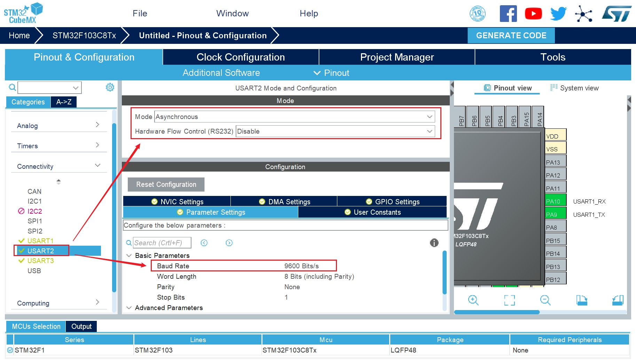Go to Home breadcrumb
Viewport: 636px width, 364px height.
[19, 35]
